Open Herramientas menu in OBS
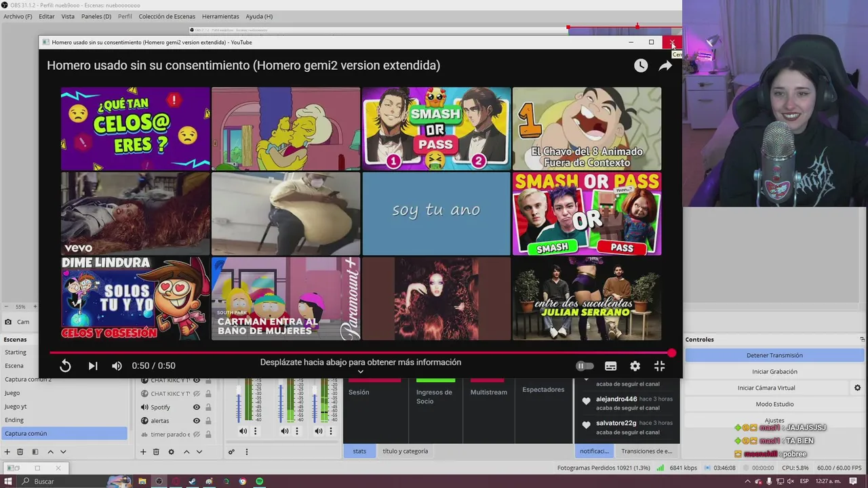This screenshot has width=868, height=488. tap(220, 16)
